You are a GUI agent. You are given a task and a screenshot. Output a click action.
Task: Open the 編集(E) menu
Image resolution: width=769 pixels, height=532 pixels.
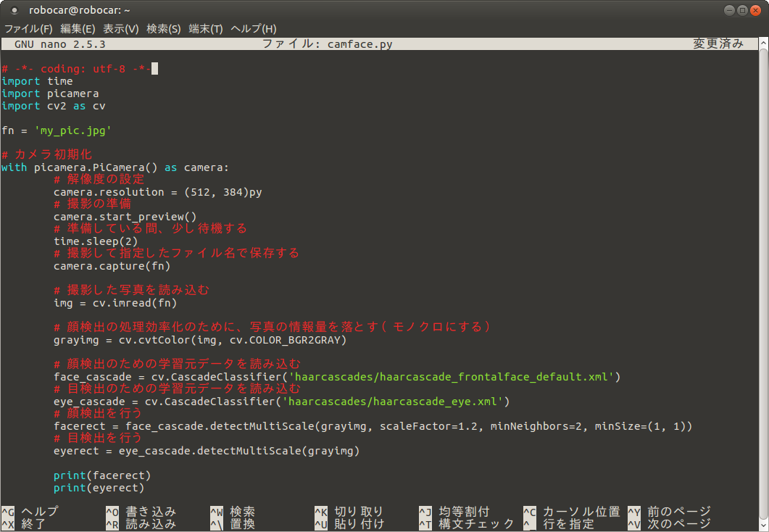tap(78, 29)
